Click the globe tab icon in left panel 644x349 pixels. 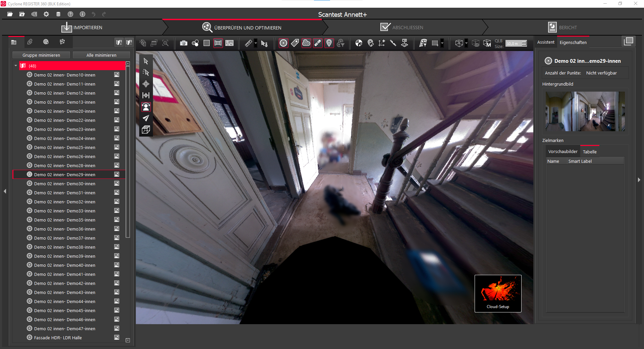click(46, 42)
